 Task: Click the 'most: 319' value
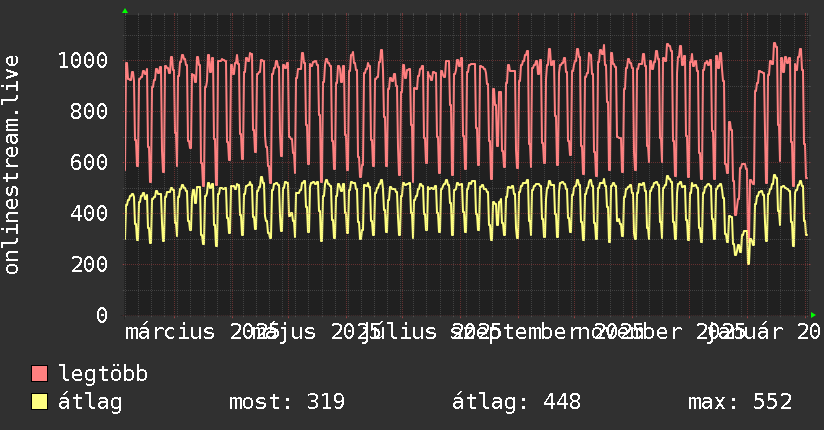point(287,402)
